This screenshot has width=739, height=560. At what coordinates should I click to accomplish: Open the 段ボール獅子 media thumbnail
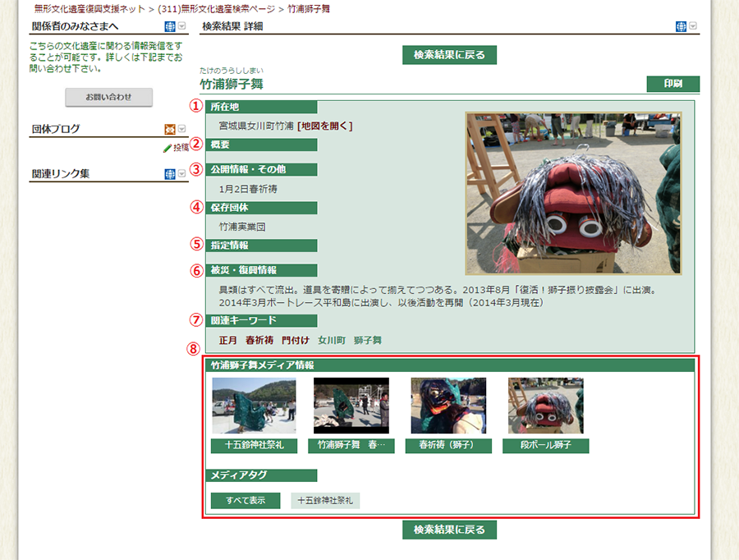click(x=545, y=406)
